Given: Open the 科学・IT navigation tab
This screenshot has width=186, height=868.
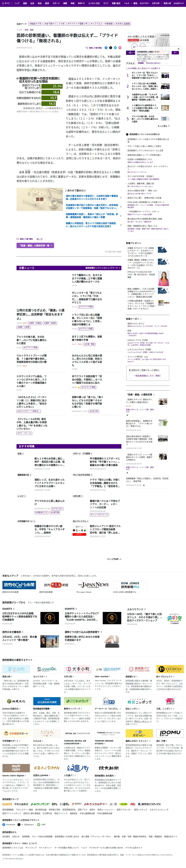Looking at the screenshot, I should click(81, 3).
